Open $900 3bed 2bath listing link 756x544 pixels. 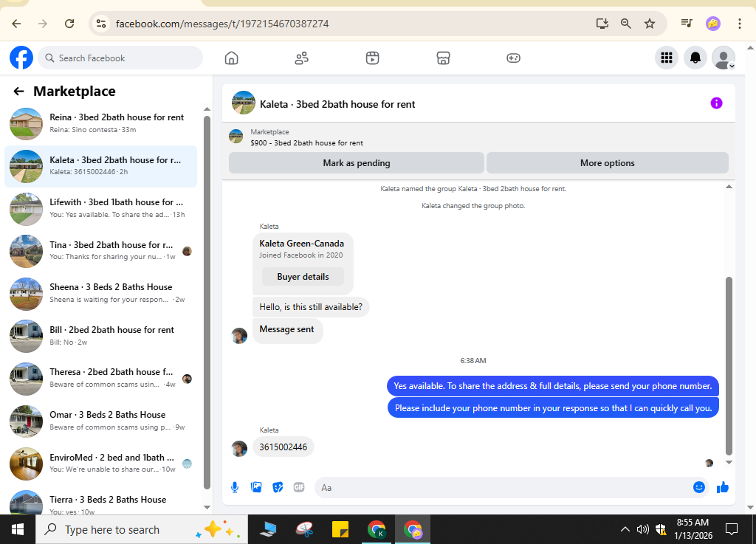click(x=306, y=143)
